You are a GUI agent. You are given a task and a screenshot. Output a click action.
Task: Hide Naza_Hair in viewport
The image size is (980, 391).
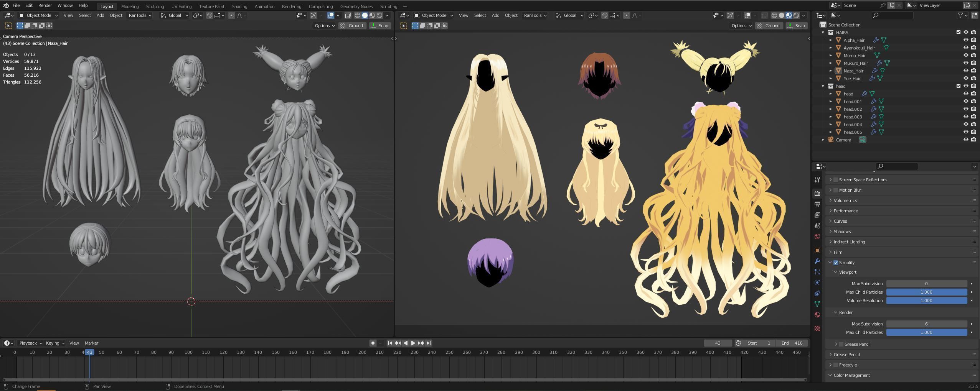pyautogui.click(x=966, y=71)
